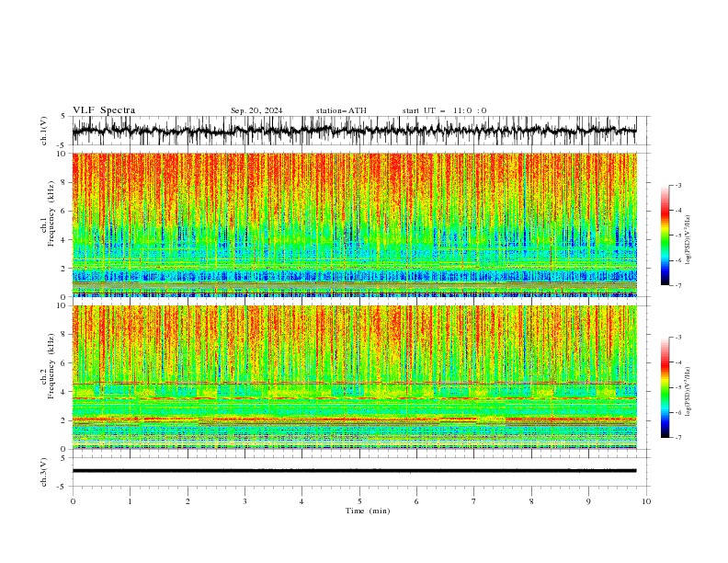Click the "station=ATH" header label

[x=341, y=110]
